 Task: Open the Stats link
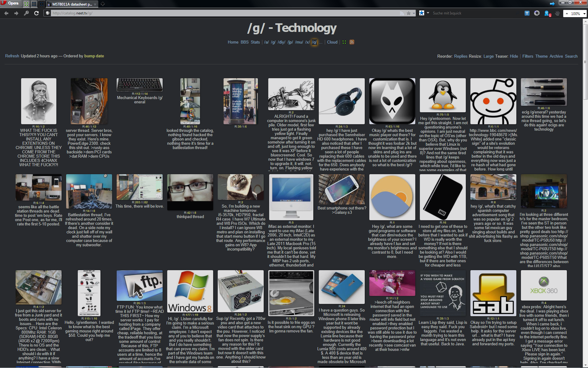(255, 42)
